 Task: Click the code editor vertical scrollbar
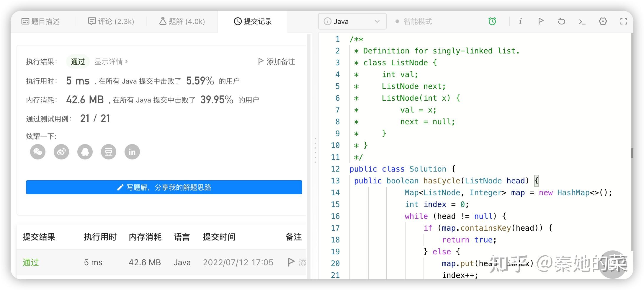tap(632, 153)
